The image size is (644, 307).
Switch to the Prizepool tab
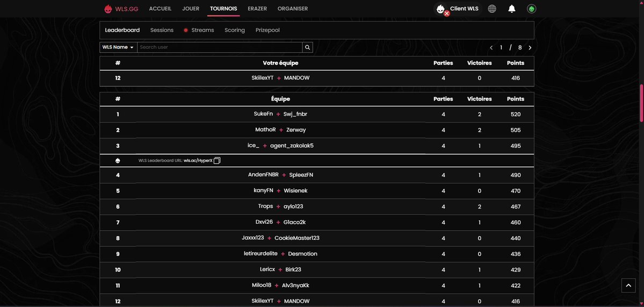point(268,30)
